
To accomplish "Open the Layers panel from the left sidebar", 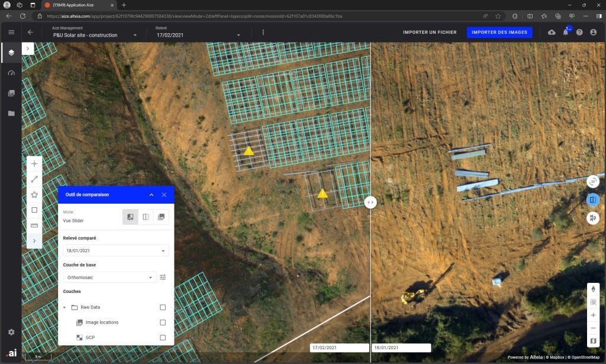I will [x=11, y=52].
